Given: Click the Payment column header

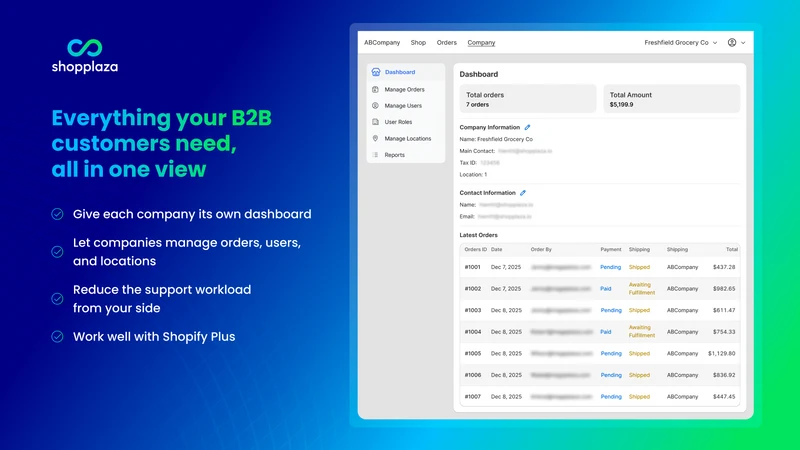Looking at the screenshot, I should pos(611,249).
